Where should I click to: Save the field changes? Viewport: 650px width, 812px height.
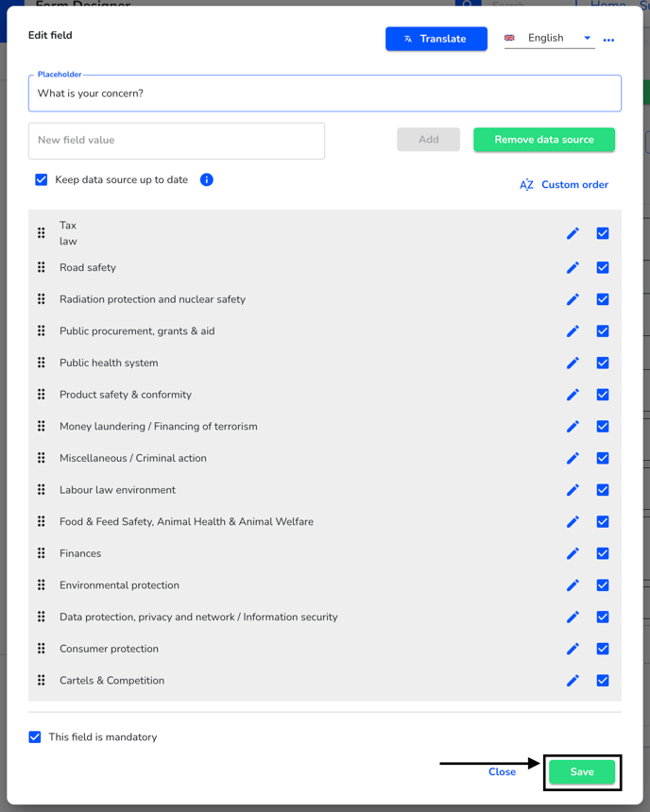point(582,772)
